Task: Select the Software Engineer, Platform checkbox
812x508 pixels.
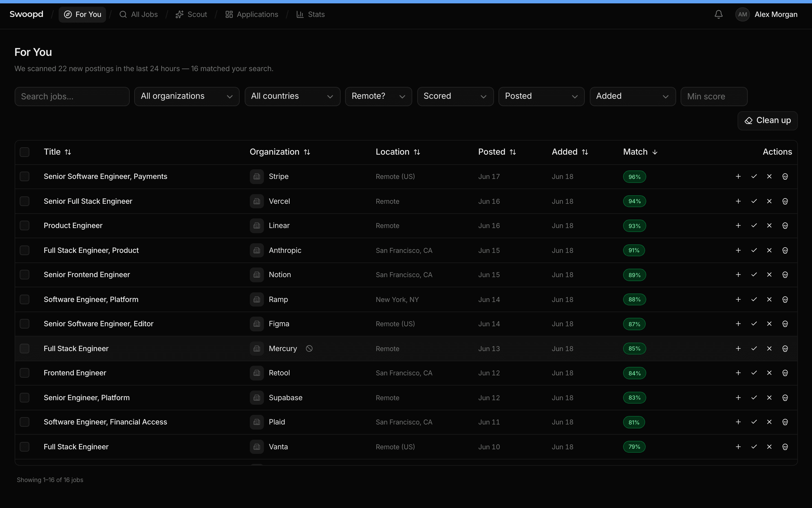Action: click(x=25, y=299)
